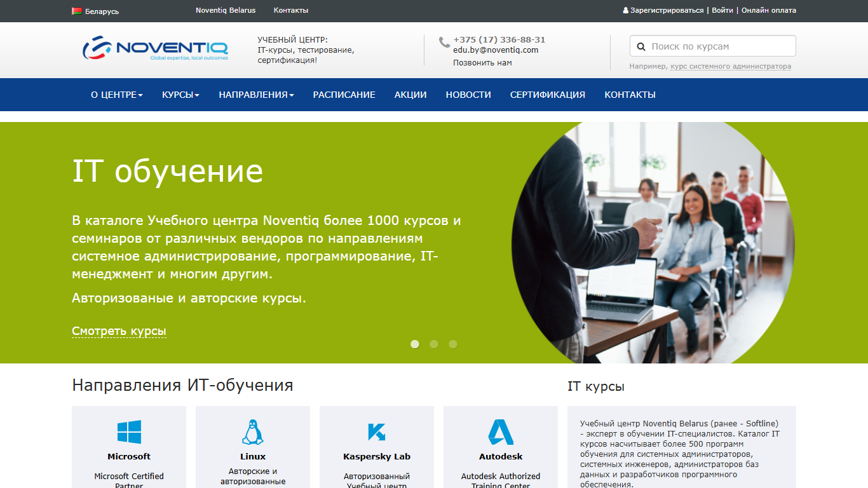This screenshot has width=868, height=488.
Task: Click the Смотреть курсы link on the banner
Action: (119, 331)
